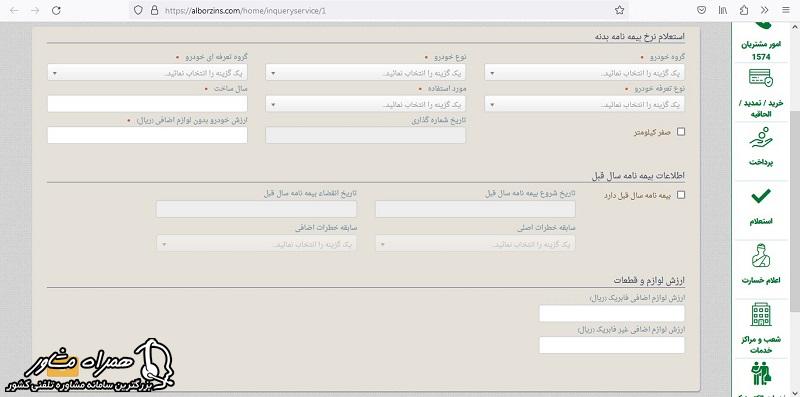Open the گروه تعرفه ای خودرو dropdown
800x397 pixels.
[147, 72]
